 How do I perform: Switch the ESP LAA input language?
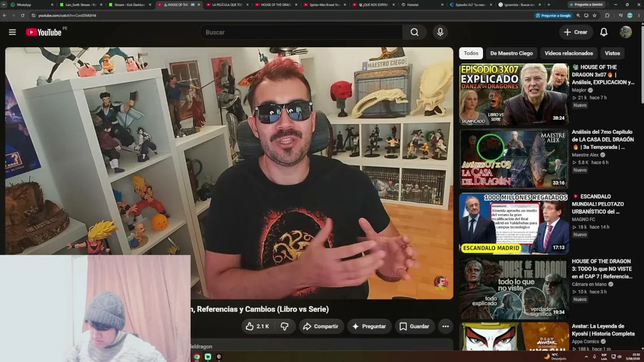pos(604,357)
